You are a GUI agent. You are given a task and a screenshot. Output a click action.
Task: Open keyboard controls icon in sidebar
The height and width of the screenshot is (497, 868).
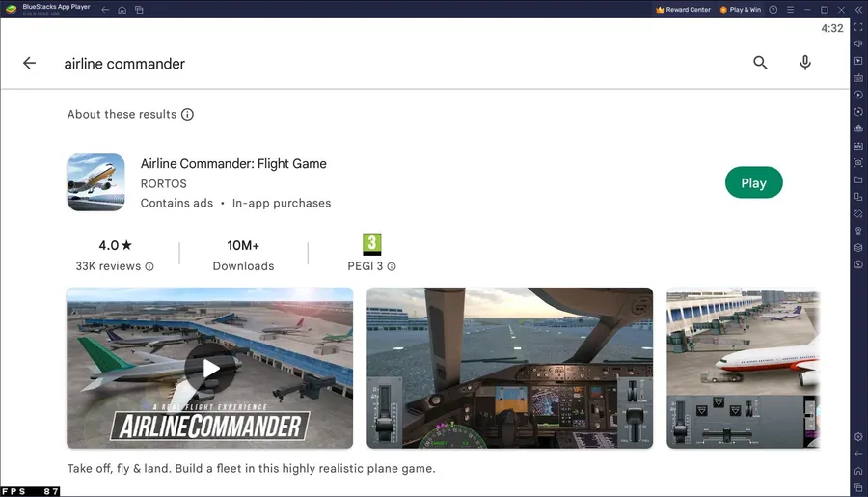click(858, 77)
